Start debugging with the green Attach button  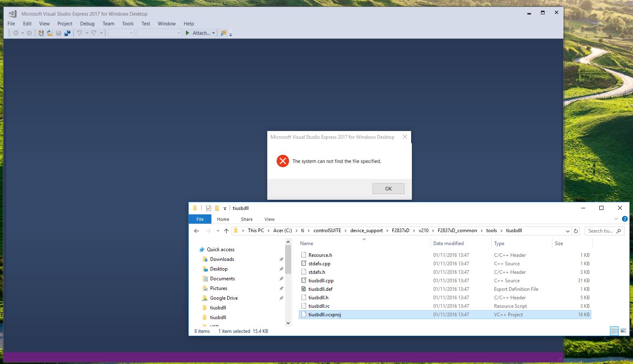tap(187, 33)
